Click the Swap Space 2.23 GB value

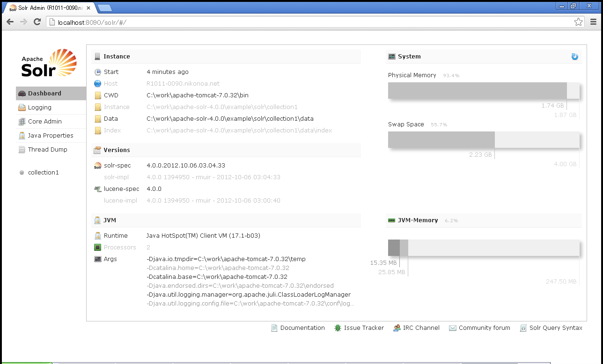coord(481,155)
